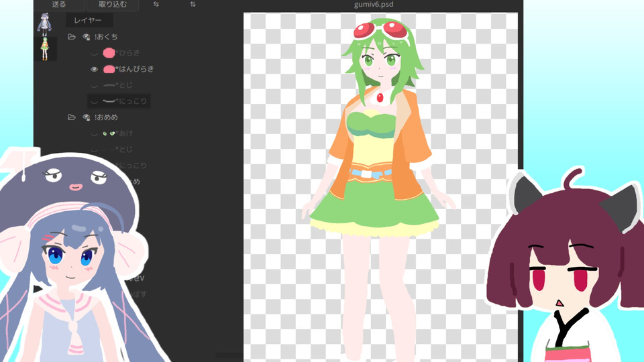The image size is (644, 362).
Task: Click the vertical flip arrows icon
Action: point(193,5)
